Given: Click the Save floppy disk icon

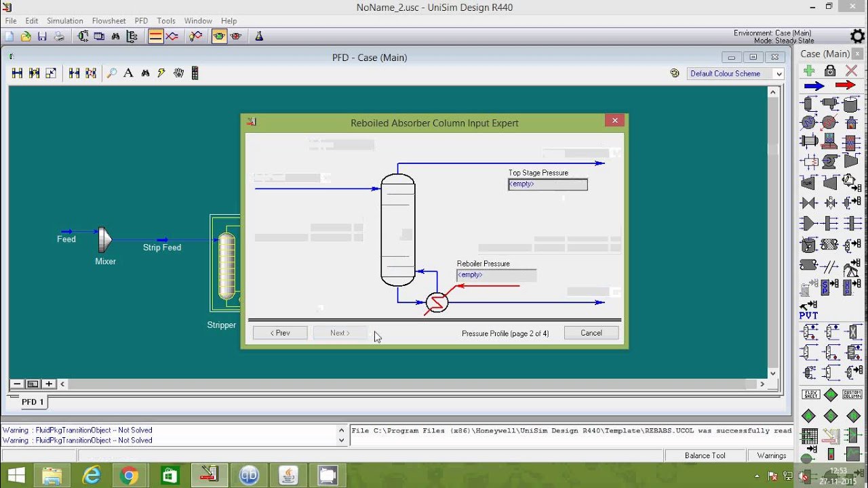Looking at the screenshot, I should tap(42, 37).
